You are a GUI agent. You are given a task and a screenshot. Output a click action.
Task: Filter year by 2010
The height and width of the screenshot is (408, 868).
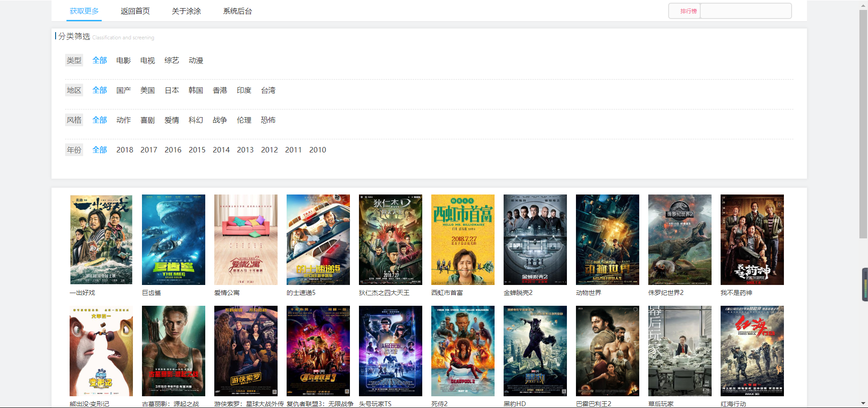coord(318,150)
